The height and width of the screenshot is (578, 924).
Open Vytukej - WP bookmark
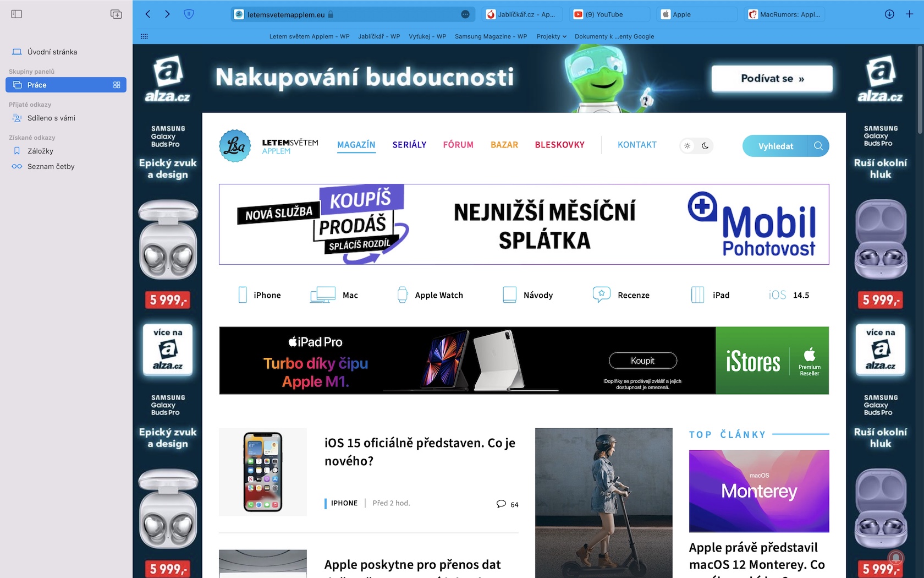pos(427,36)
